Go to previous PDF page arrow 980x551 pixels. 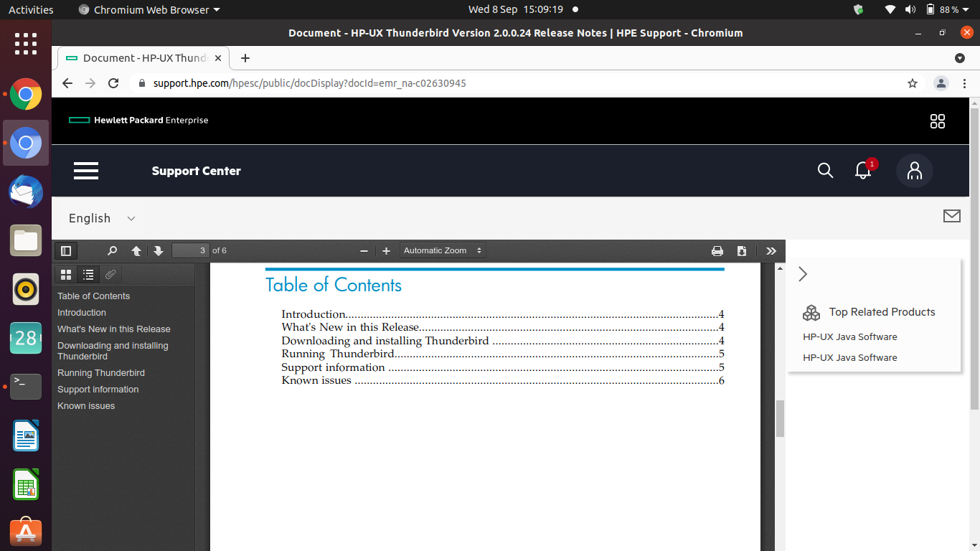[136, 250]
